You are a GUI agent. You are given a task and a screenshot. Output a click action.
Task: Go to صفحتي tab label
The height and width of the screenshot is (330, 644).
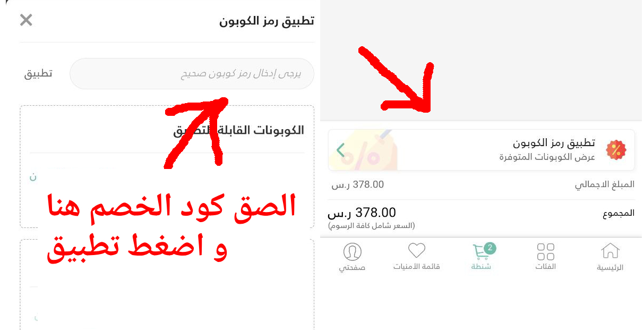[x=353, y=268]
